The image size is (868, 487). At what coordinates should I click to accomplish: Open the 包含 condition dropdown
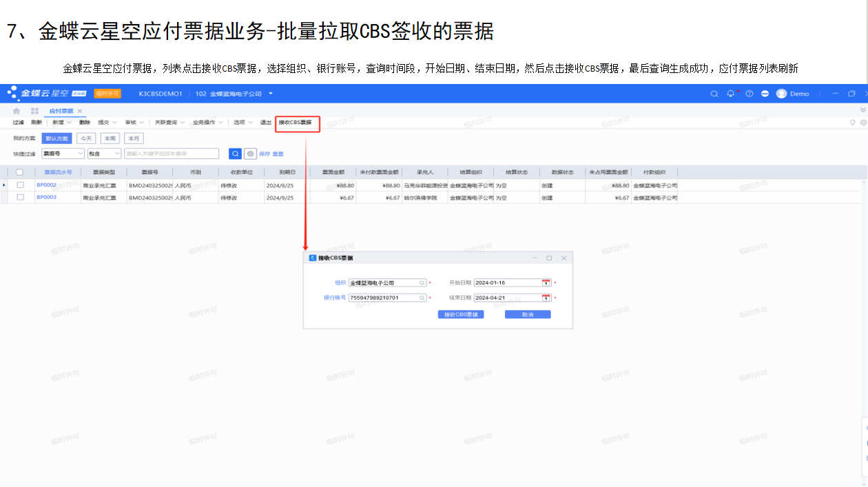(104, 154)
